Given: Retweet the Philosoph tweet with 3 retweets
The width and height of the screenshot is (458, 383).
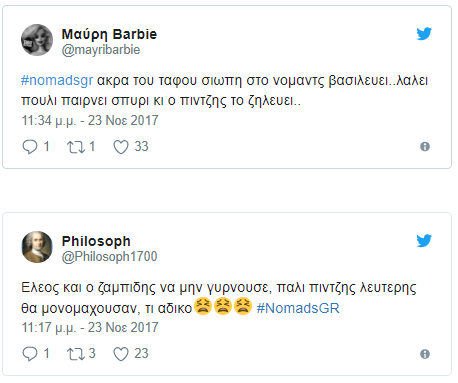Looking at the screenshot, I should tap(76, 354).
